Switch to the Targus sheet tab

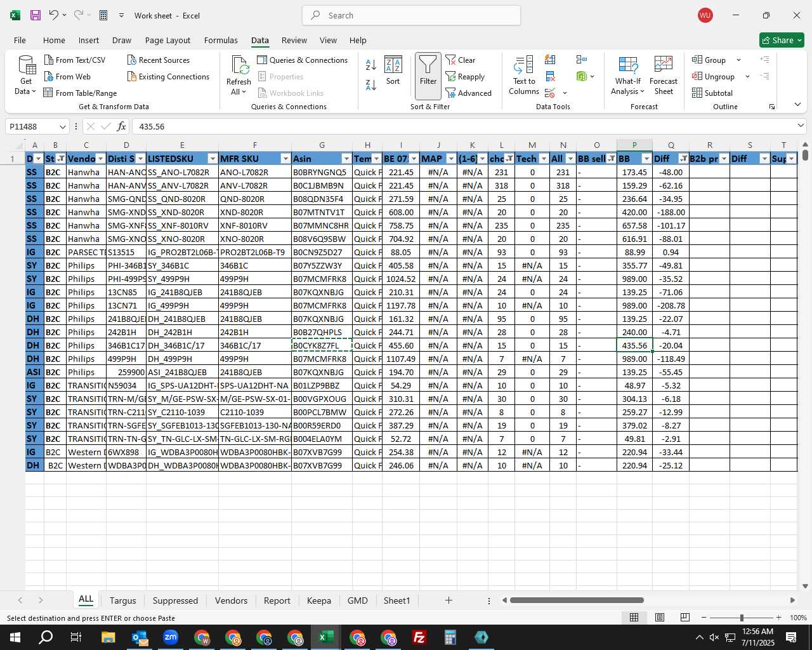click(x=122, y=600)
